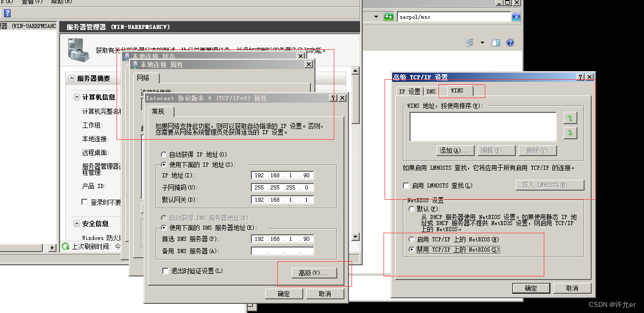Click the 子网掩码 input field
Viewport: 644px width, 313px height.
(282, 187)
